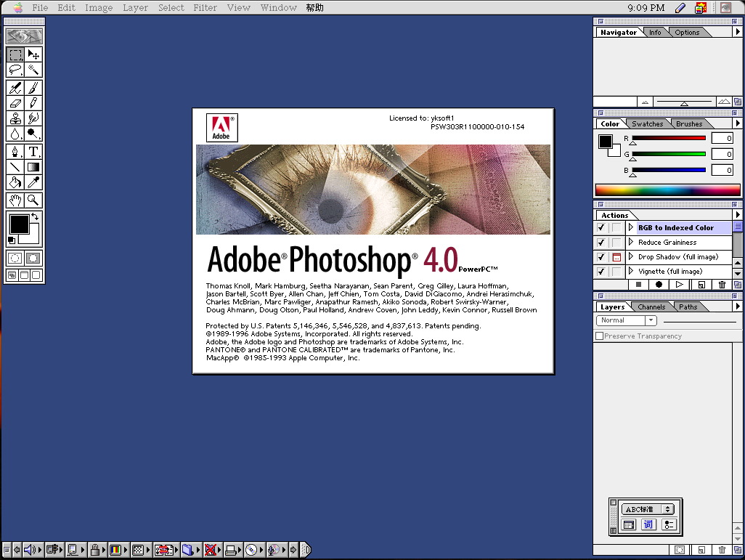
Task: Select the Lasso tool
Action: (x=15, y=70)
